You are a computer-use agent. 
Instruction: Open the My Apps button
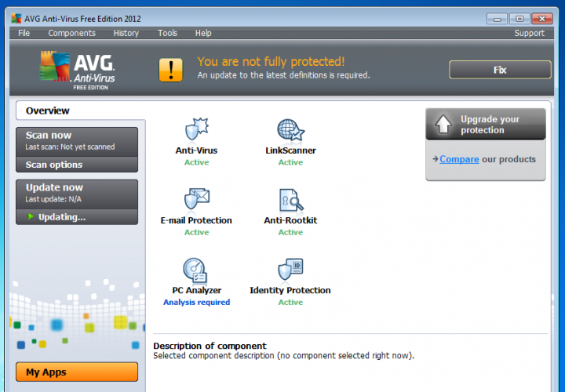click(77, 372)
